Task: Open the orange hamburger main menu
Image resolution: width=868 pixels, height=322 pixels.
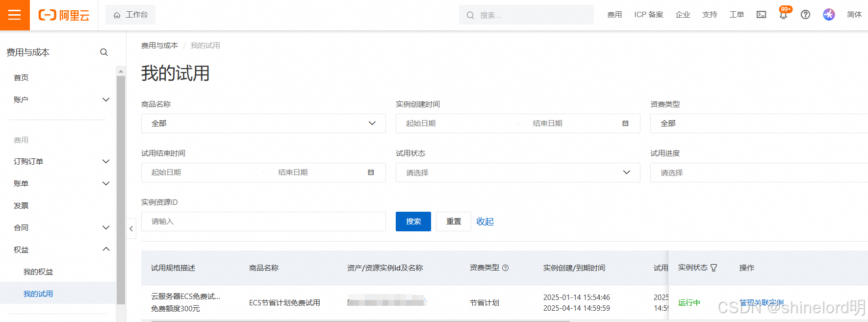Action: [15, 15]
